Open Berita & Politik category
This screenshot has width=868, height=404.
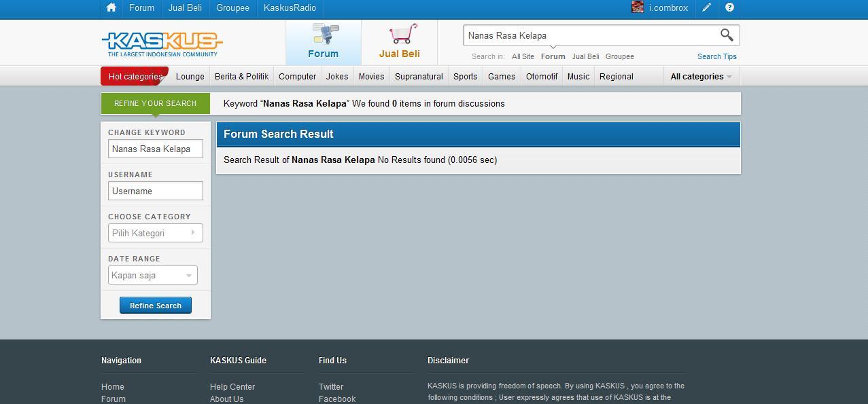(x=241, y=76)
